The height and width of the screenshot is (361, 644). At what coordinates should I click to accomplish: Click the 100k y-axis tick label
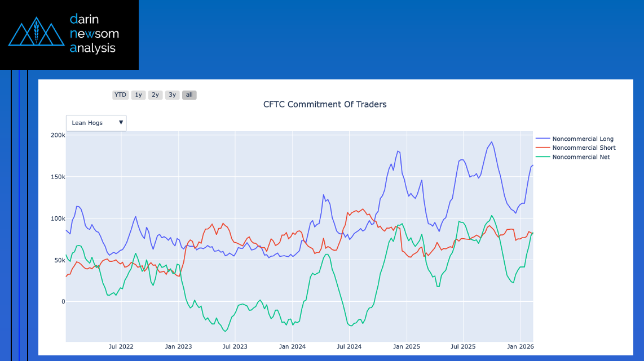tap(58, 219)
